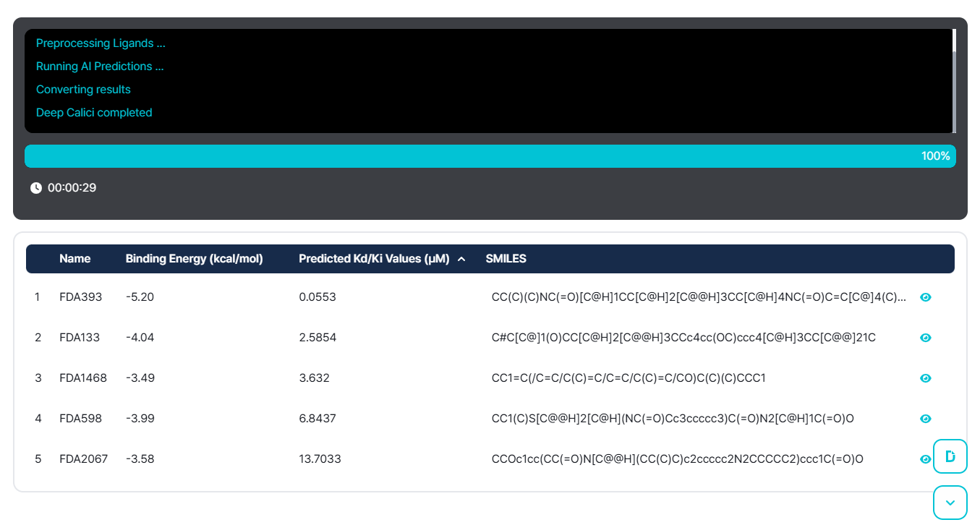Image resolution: width=980 pixels, height=525 pixels.
Task: Expand using the floating chevron-down button
Action: 950,503
